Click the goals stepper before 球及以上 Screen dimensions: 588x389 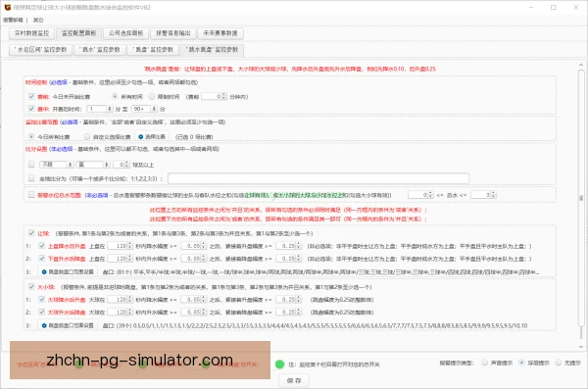tap(122, 165)
